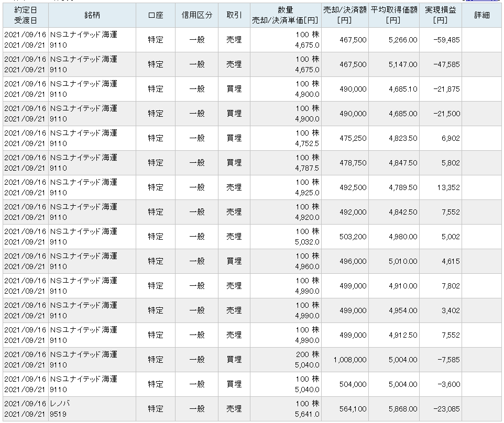The width and height of the screenshot is (504, 423).
Task: Click the 平均取得価額 column header
Action: click(x=394, y=15)
